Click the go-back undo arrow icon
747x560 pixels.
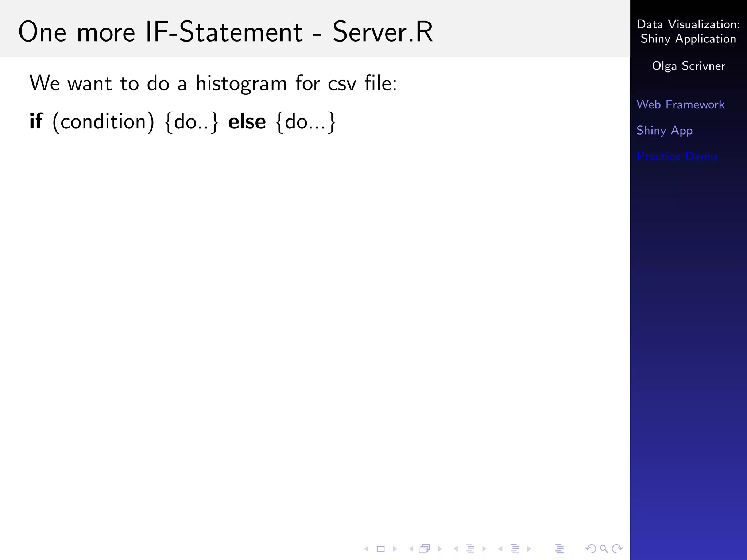[590, 548]
